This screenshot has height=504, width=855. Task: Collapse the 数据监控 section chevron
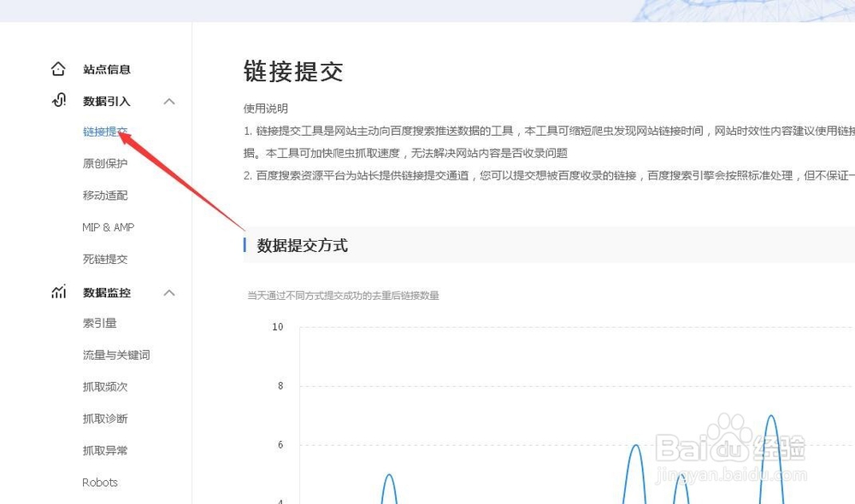(x=169, y=293)
